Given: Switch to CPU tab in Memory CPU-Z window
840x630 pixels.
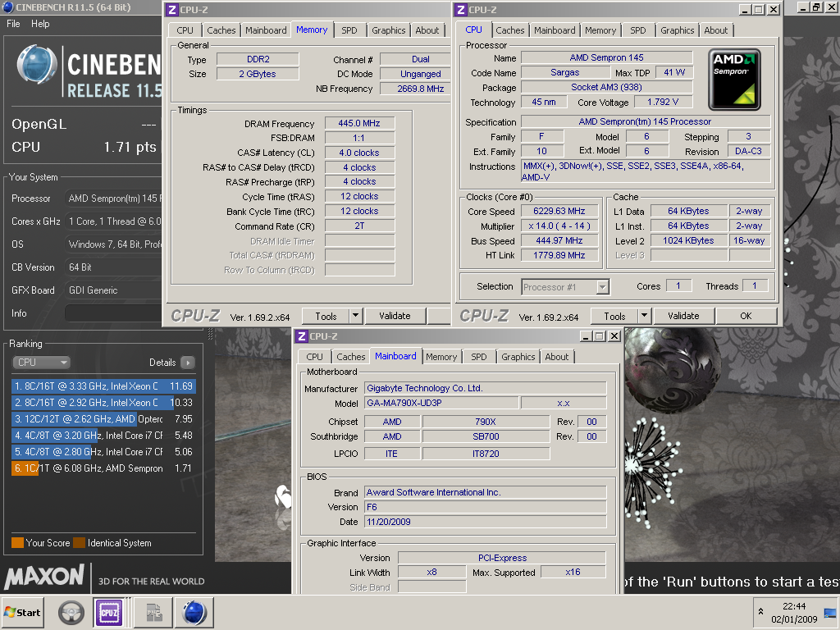Looking at the screenshot, I should point(185,30).
